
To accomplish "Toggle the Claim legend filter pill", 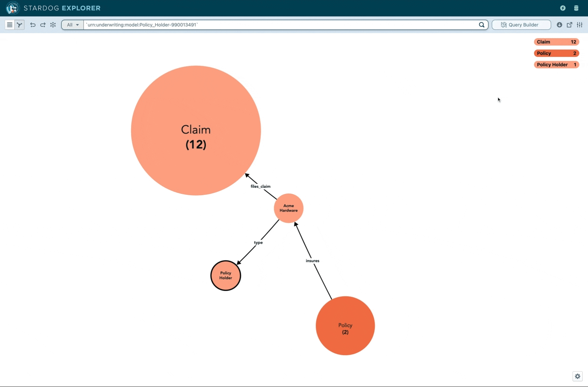I will coord(556,42).
